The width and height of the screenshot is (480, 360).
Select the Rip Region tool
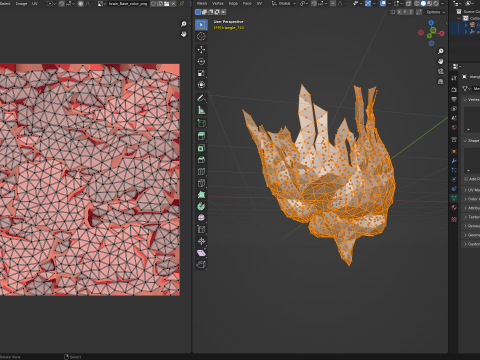tap(201, 265)
